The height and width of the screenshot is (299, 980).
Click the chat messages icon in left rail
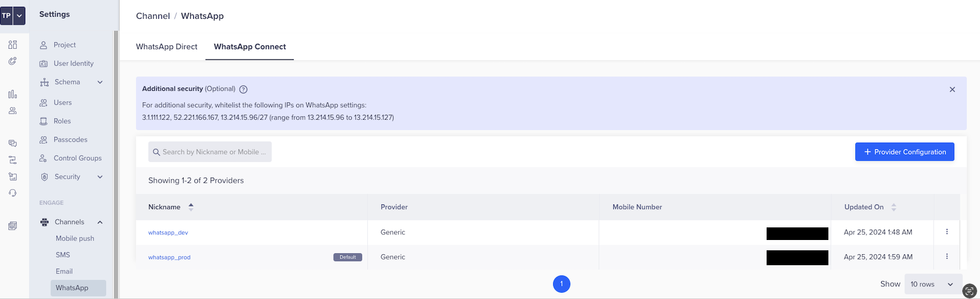[13, 143]
